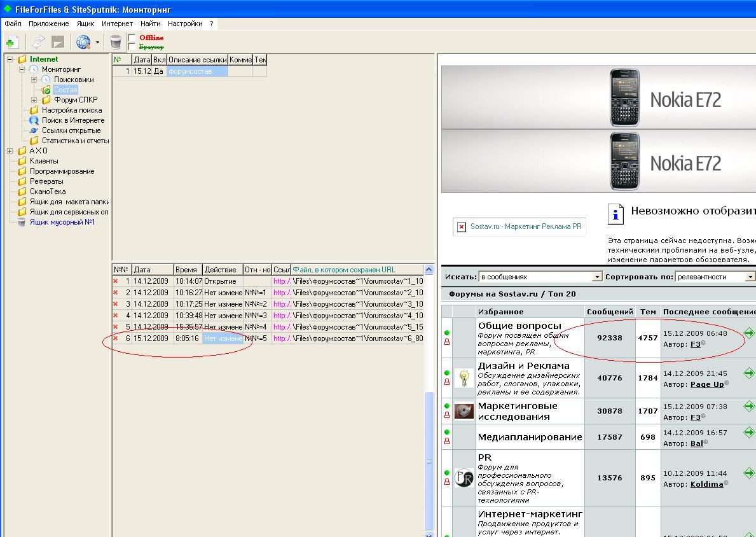Click the Internet folder icon in tree
756x537 pixels.
22,59
